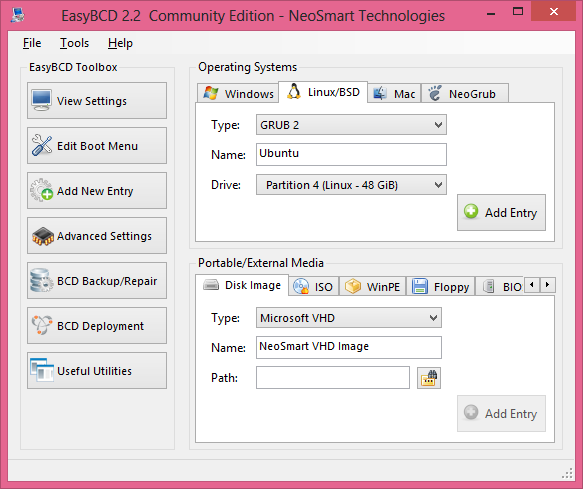
Task: Browse for disk image path icon
Action: point(429,378)
